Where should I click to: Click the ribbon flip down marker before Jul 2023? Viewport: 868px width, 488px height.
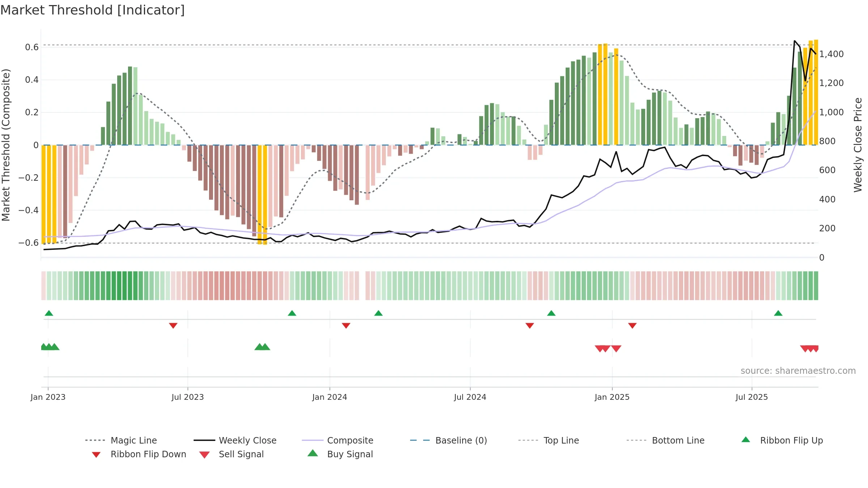pos(173,326)
